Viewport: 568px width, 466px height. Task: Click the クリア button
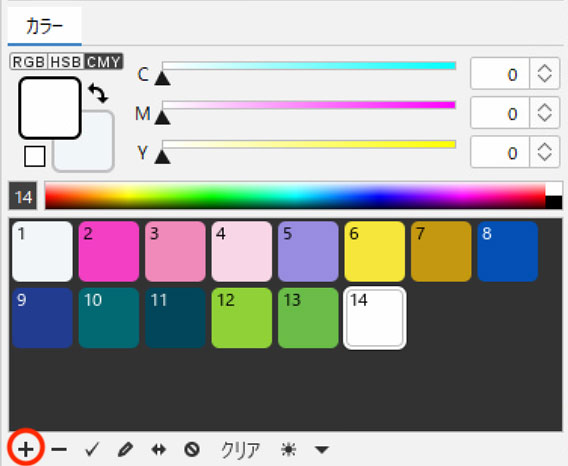241,450
